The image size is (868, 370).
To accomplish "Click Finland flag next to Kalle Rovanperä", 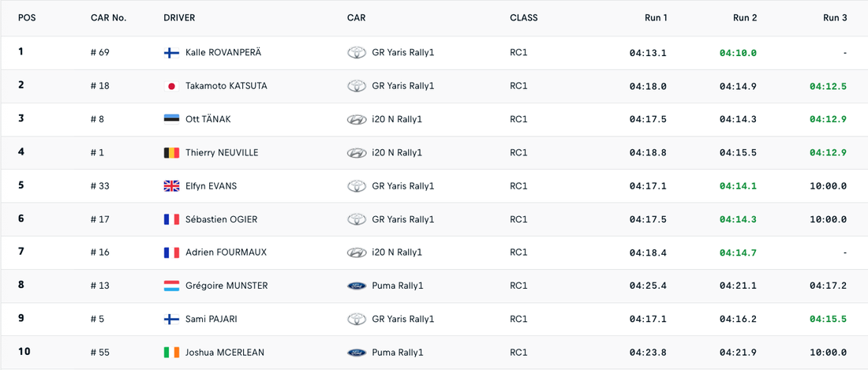I will point(171,53).
